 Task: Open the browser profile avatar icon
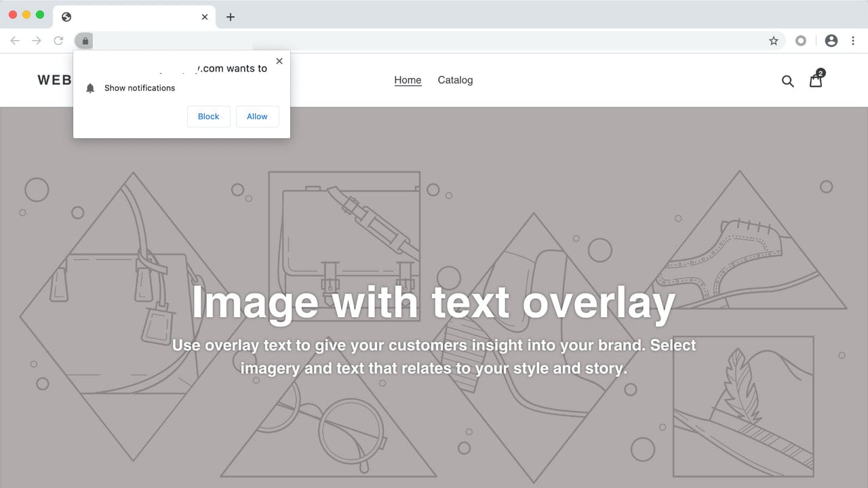point(831,41)
